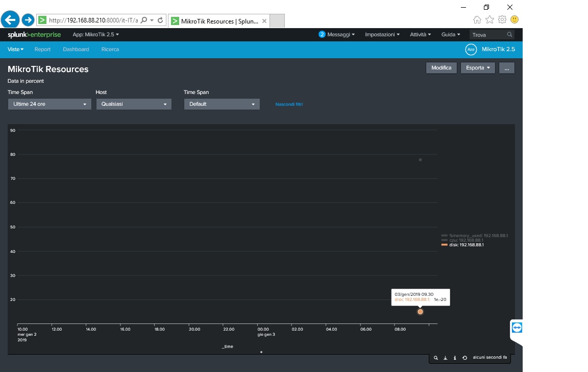
Task: Toggle the cpu: 192.168.88.1 legend entry
Action: coord(462,240)
